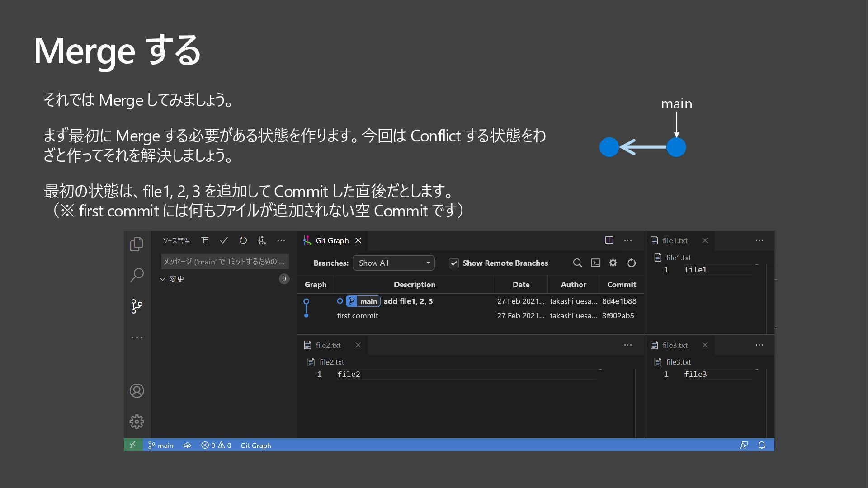Click the Git Graph refresh icon

point(632,263)
